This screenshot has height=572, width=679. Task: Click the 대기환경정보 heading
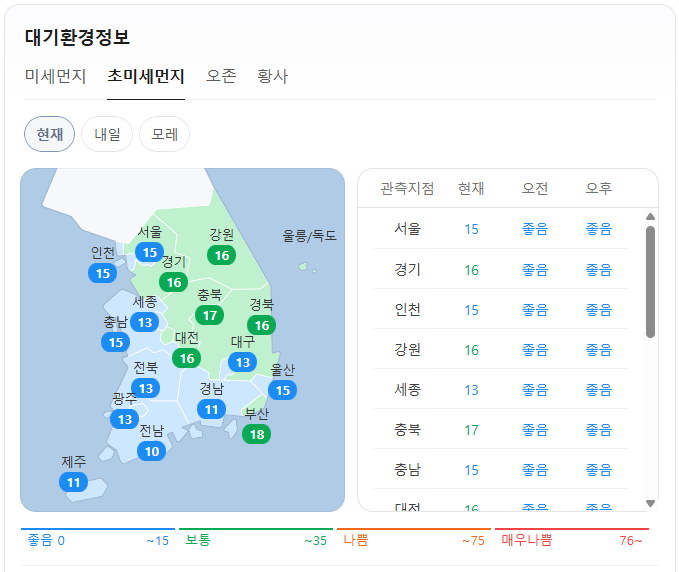(x=77, y=37)
